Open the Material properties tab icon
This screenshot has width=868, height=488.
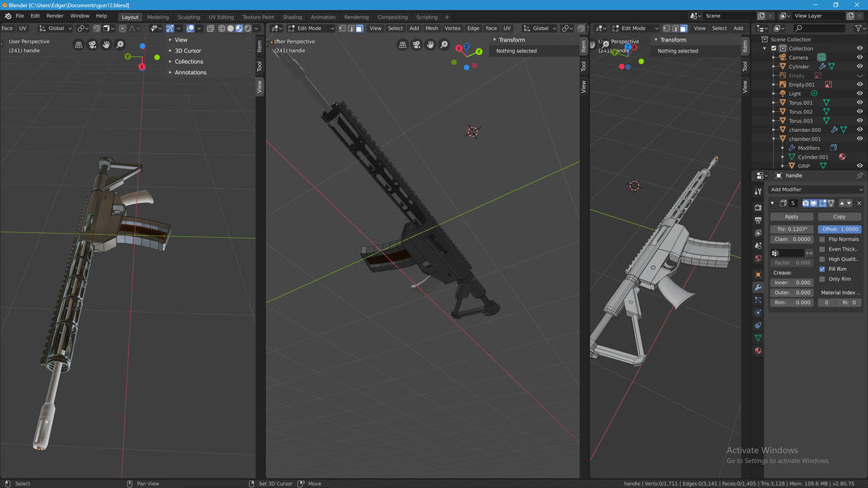758,351
